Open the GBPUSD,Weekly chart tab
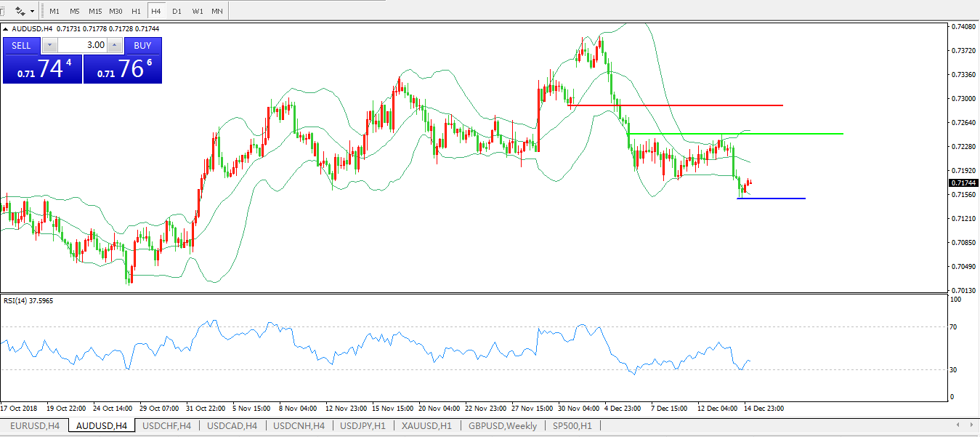 click(503, 425)
